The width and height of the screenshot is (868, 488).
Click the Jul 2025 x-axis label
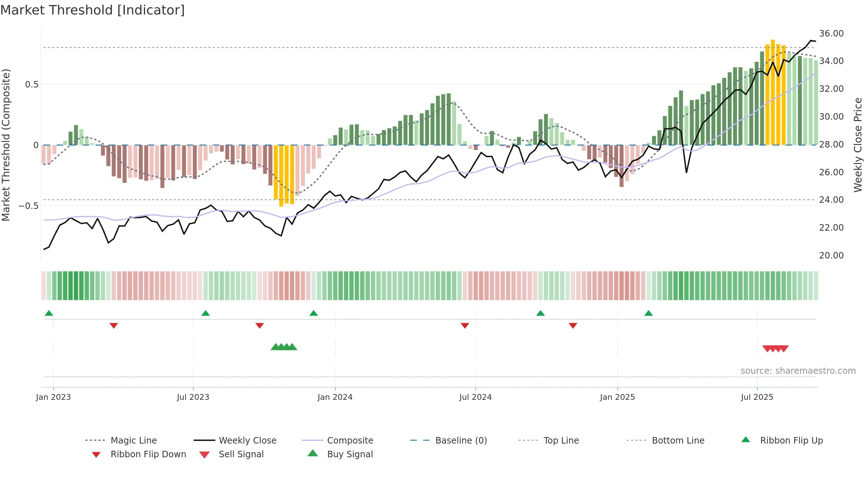tap(757, 397)
